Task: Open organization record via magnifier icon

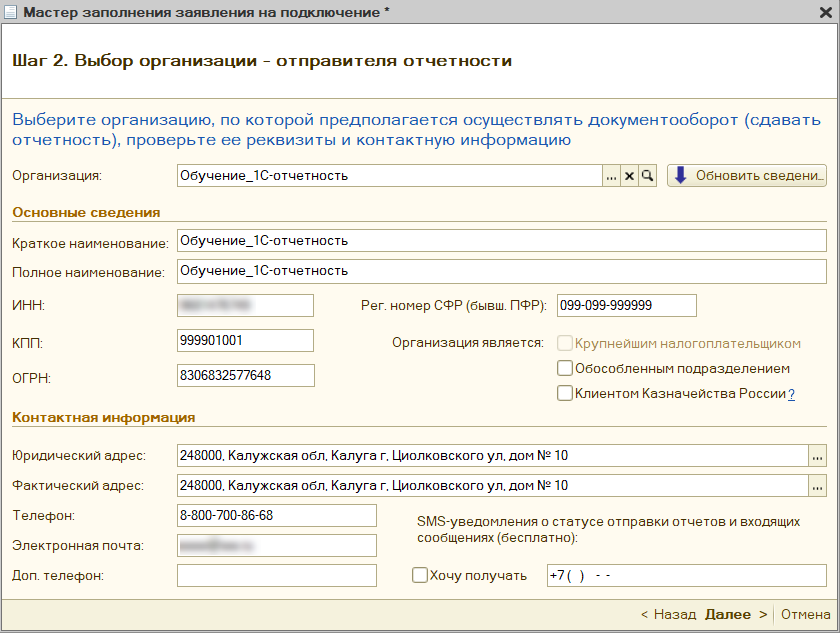Action: (x=647, y=176)
